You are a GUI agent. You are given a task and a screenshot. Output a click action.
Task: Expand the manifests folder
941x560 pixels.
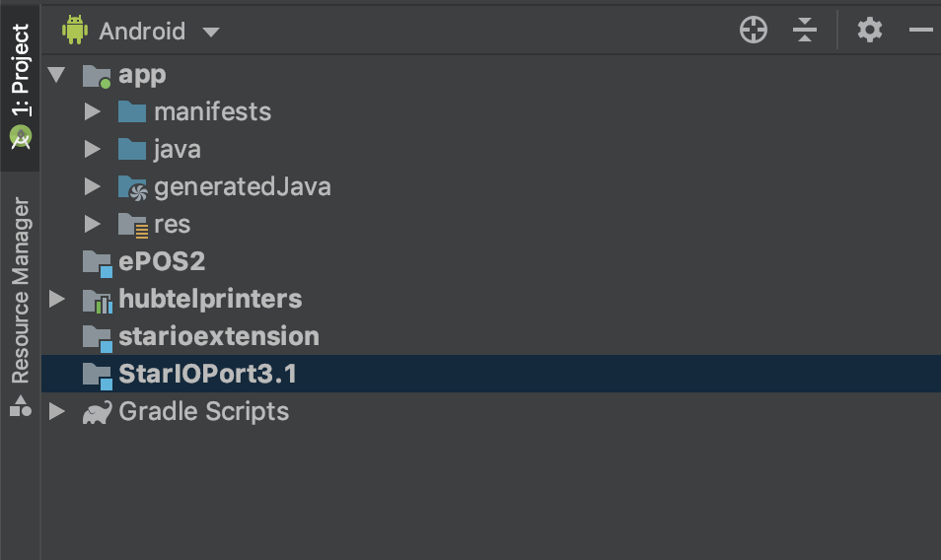[93, 112]
